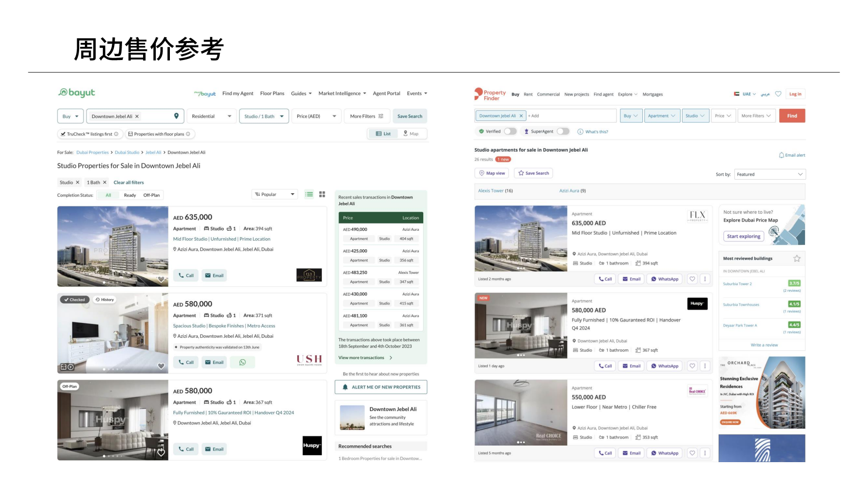Click WhatsApp icon on AED 580,000 Bayut listing
Screen dimensions: 868x488
(243, 362)
